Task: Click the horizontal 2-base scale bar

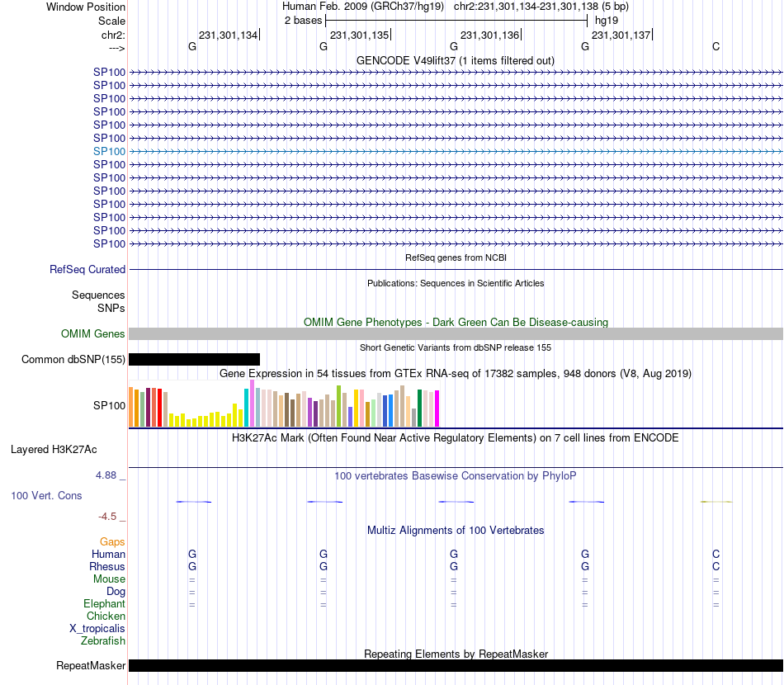Action: pyautogui.click(x=456, y=21)
